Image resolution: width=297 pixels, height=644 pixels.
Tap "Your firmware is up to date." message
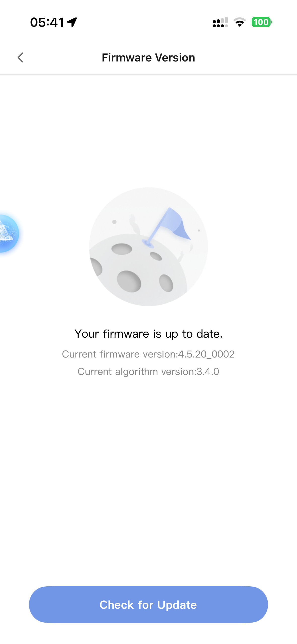point(148,334)
